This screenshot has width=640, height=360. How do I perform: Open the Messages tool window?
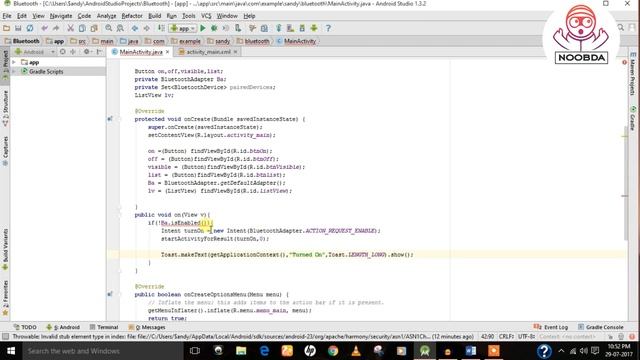tap(147, 327)
